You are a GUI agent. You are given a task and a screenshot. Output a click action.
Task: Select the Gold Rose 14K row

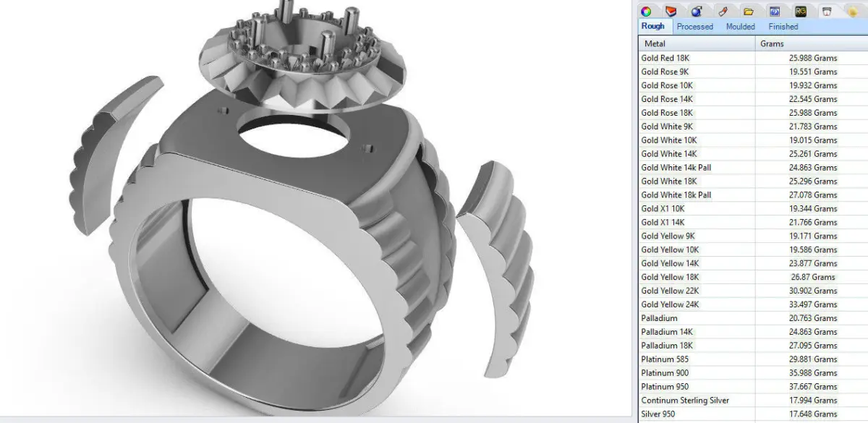click(x=753, y=99)
